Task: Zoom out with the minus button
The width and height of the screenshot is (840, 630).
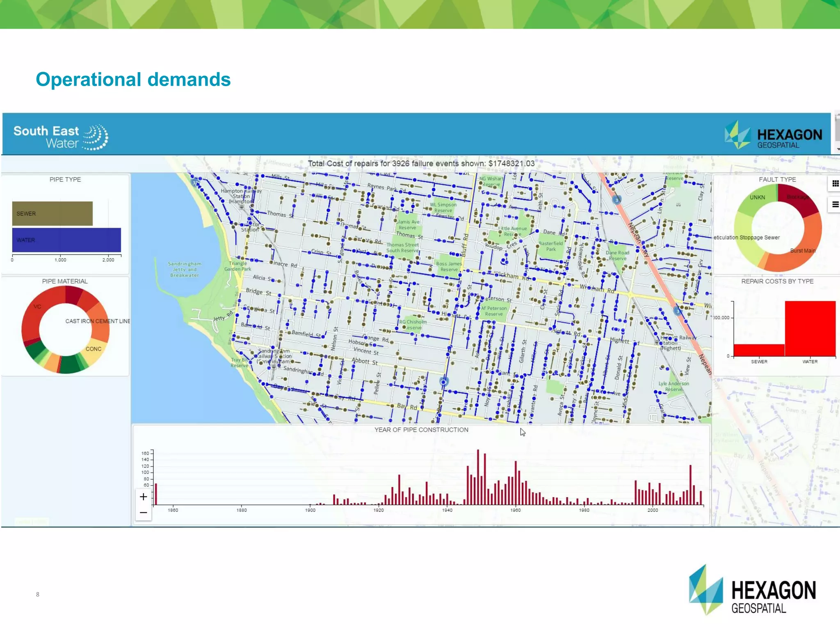Action: [x=143, y=513]
